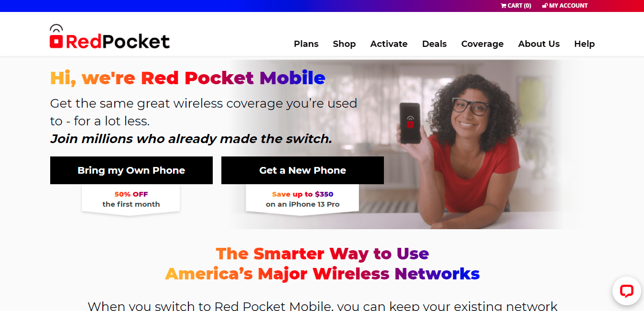
Task: Click the MY ACCOUNT text link
Action: point(568,6)
